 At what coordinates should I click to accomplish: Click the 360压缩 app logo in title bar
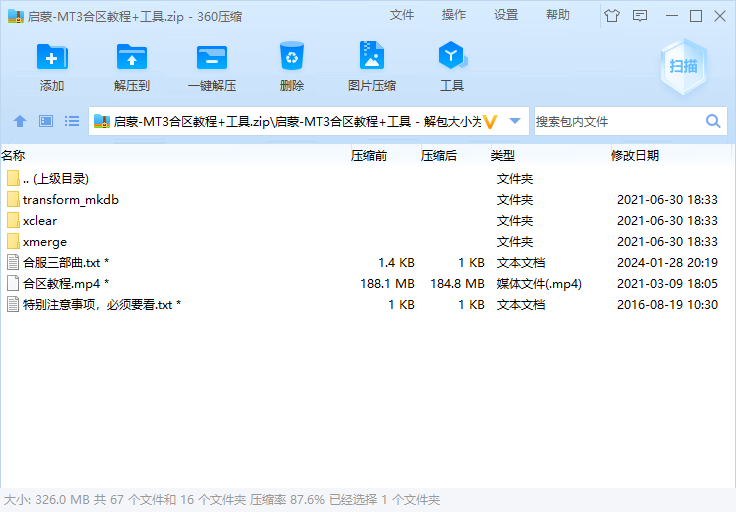[15, 16]
